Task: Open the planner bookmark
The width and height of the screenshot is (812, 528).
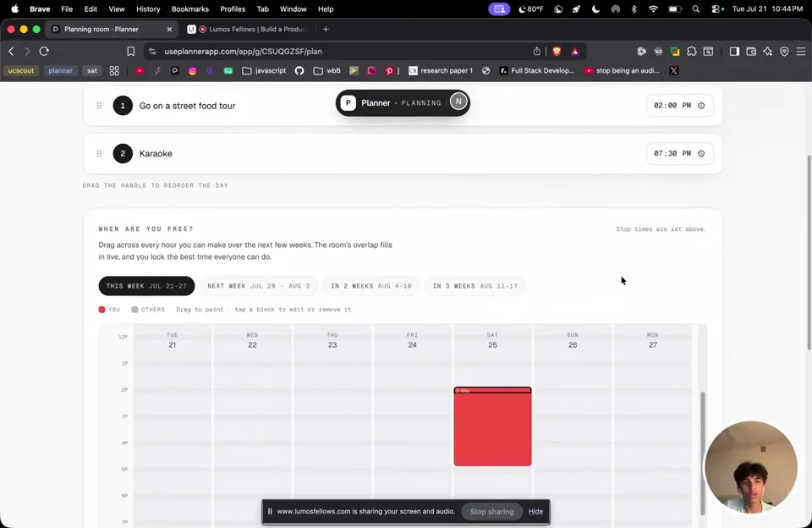Action: tap(61, 71)
